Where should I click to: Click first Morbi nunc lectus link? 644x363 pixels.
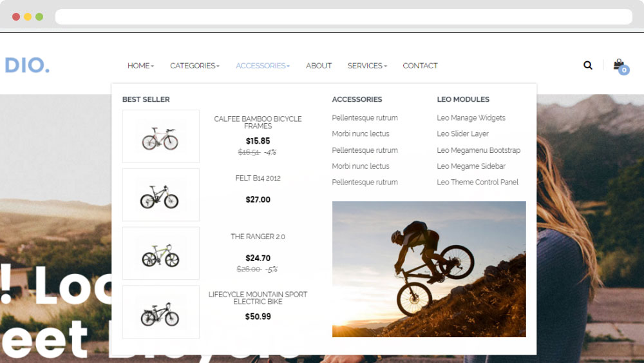click(x=361, y=133)
